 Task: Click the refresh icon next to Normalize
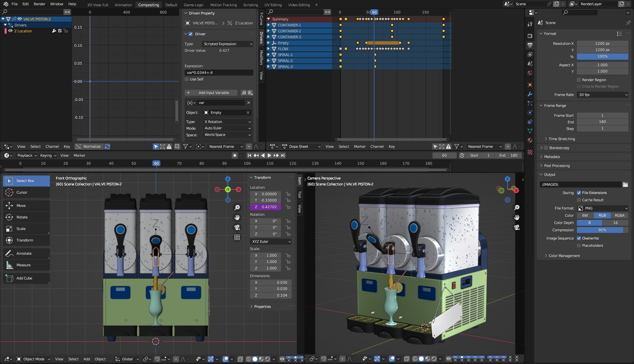tap(107, 147)
